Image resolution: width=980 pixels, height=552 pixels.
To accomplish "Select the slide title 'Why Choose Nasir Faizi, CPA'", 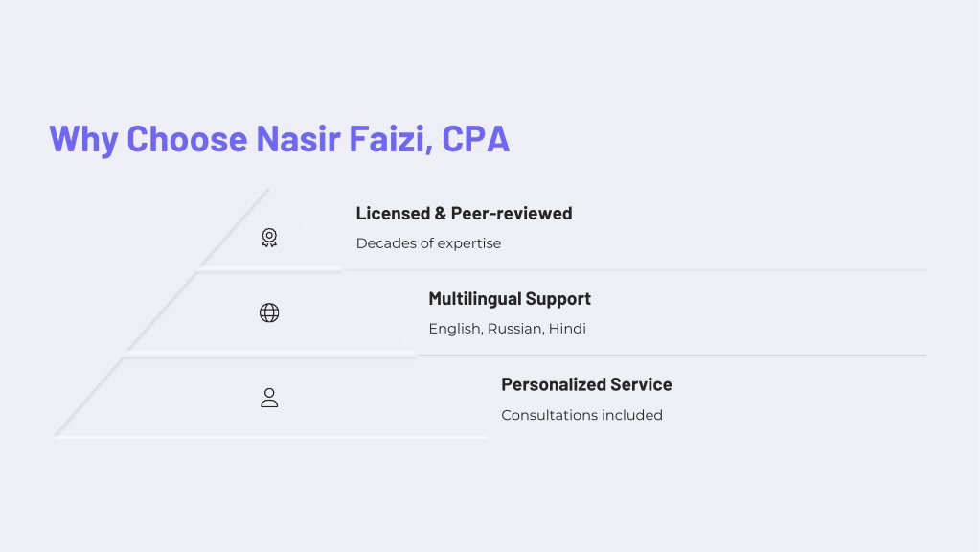I will pyautogui.click(x=280, y=138).
